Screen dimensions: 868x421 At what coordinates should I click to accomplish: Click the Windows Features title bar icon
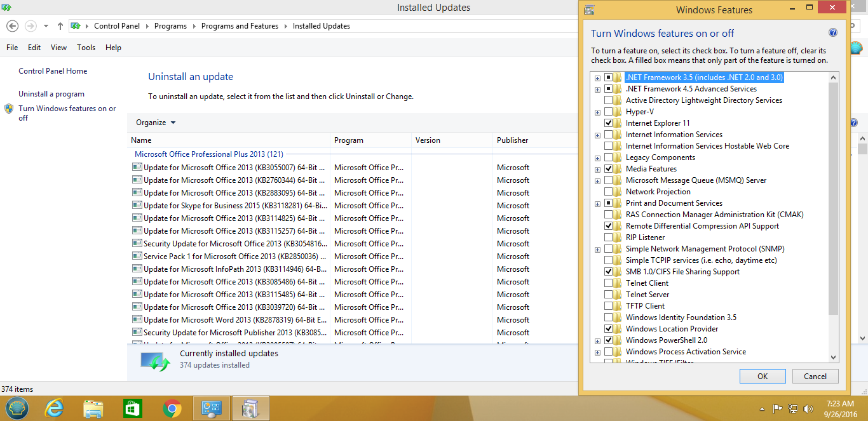(x=589, y=10)
